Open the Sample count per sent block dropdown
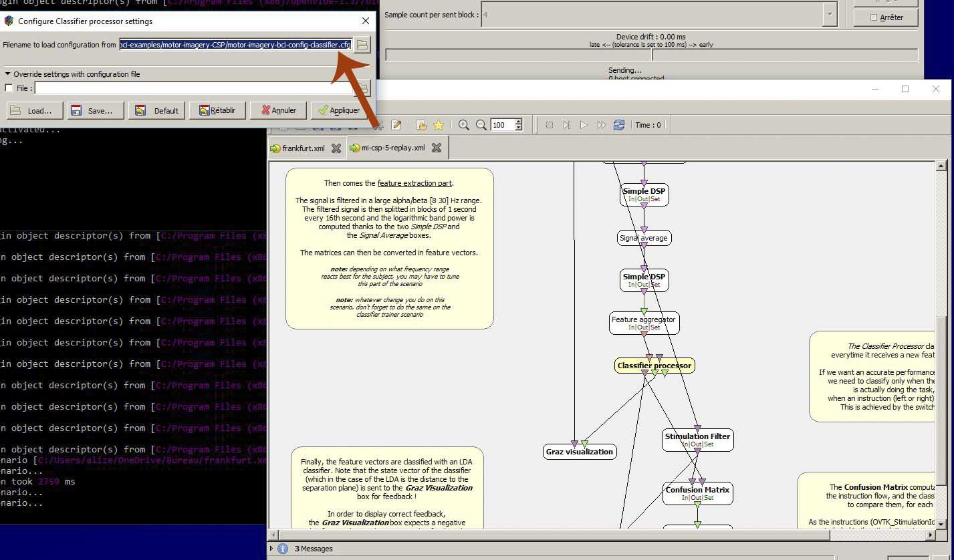The width and height of the screenshot is (954, 560). click(x=830, y=14)
